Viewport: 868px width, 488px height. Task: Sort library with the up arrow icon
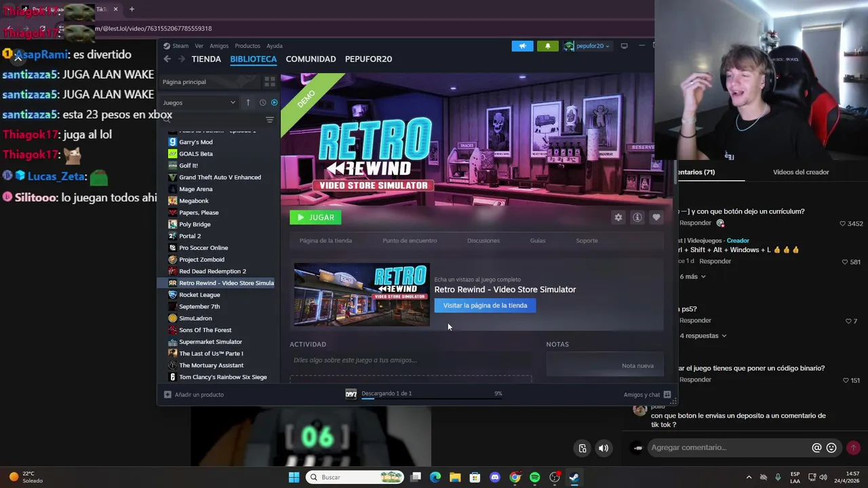coord(248,102)
